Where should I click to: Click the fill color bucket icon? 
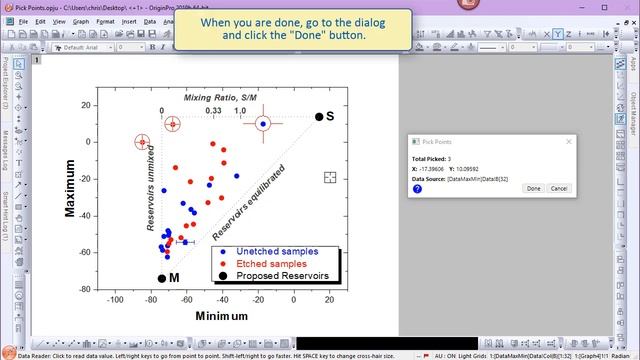point(419,47)
